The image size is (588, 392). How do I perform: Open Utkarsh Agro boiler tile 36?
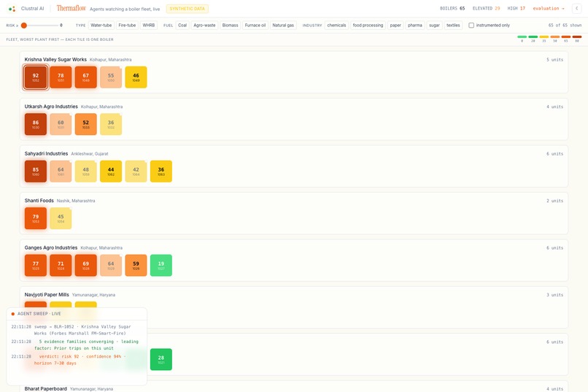coord(111,124)
